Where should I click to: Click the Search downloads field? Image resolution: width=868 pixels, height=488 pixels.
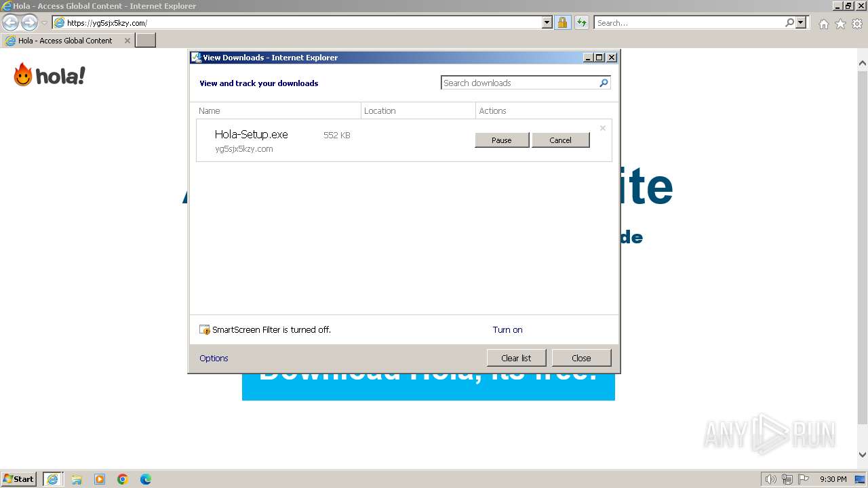[x=520, y=83]
